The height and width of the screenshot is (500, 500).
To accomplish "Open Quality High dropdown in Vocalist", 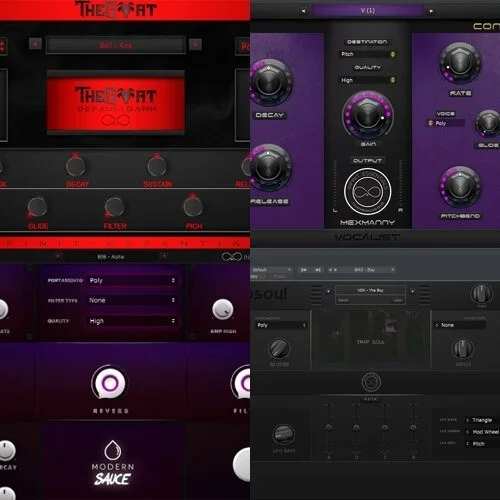I will (x=368, y=80).
